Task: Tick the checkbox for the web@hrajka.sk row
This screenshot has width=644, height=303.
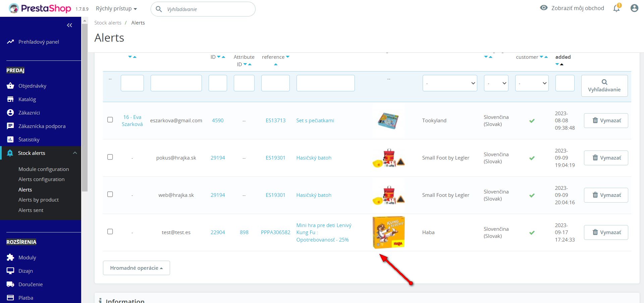Action: [x=110, y=194]
